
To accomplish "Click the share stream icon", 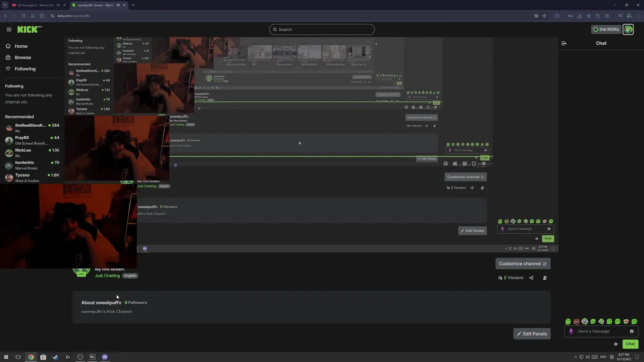I will (531, 278).
